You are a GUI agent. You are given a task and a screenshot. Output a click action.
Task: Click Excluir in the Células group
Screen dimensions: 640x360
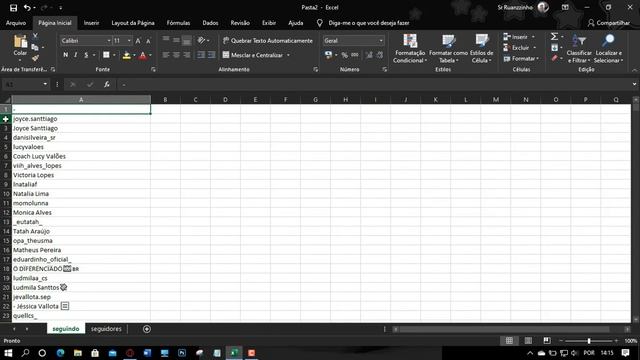516,48
